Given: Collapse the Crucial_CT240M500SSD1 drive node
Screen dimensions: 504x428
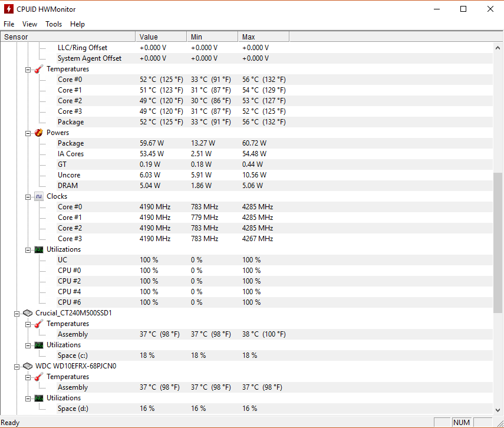Looking at the screenshot, I should [x=17, y=314].
